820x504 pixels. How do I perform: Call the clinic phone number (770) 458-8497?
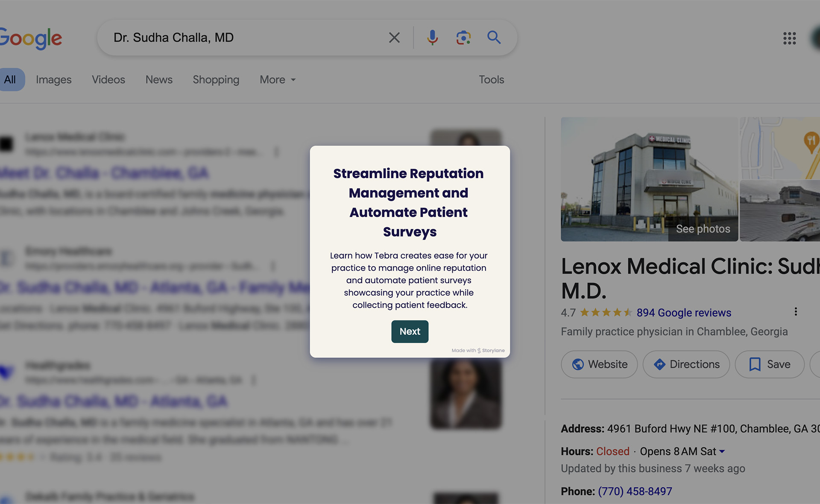point(635,492)
